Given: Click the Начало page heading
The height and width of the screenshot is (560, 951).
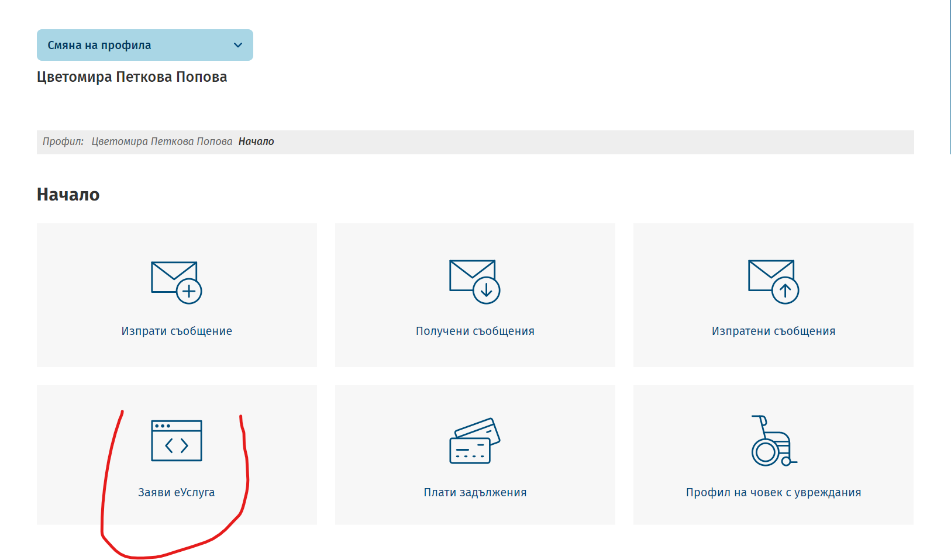Looking at the screenshot, I should click(x=68, y=195).
